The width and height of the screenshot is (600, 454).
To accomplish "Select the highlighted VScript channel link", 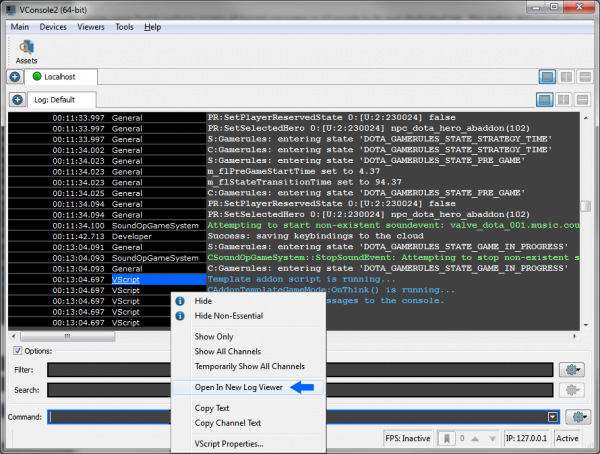I will [126, 279].
